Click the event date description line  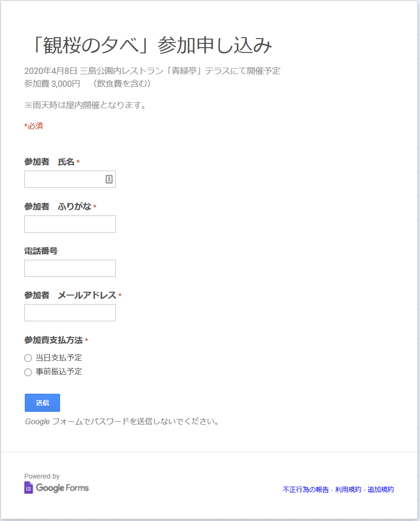(x=152, y=71)
